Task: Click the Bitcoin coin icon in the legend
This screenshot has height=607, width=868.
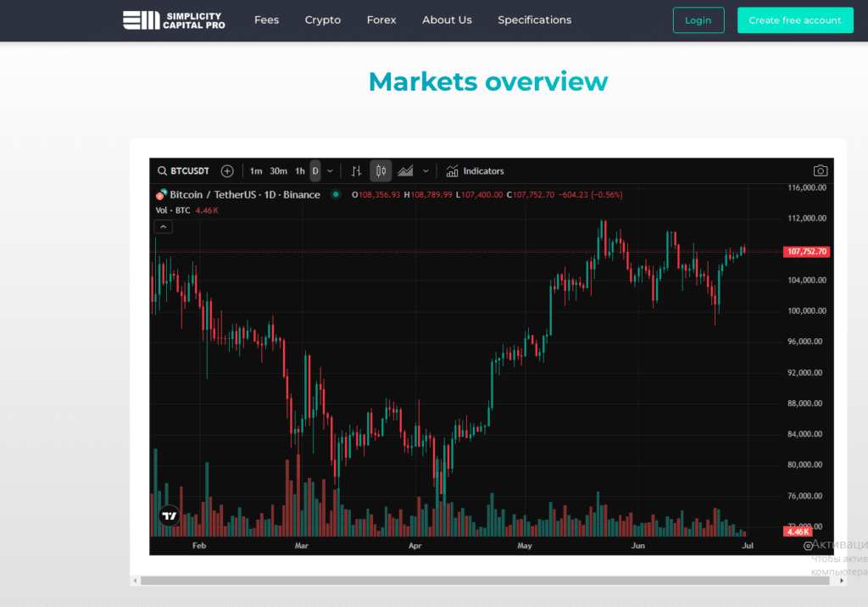Action: (161, 194)
